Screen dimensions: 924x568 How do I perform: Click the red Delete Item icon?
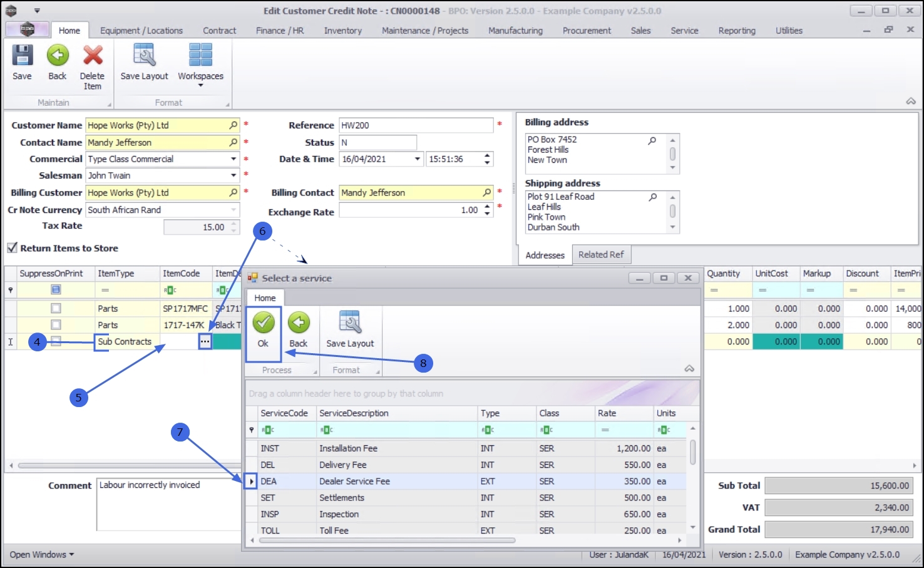tap(93, 56)
